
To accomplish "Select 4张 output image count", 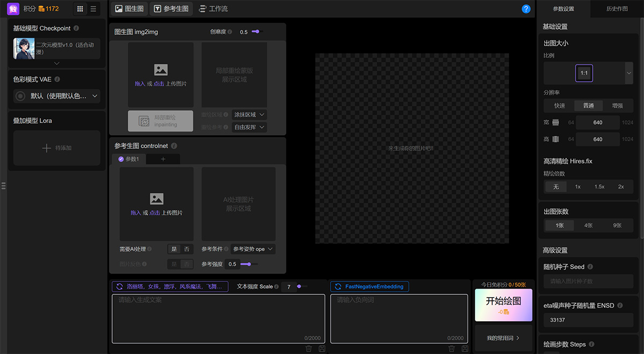I will [x=589, y=226].
